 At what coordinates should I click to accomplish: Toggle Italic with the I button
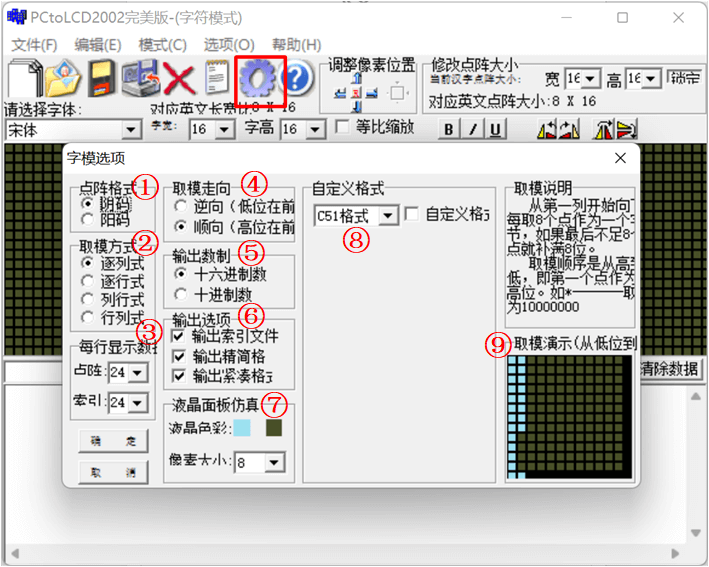tap(473, 129)
